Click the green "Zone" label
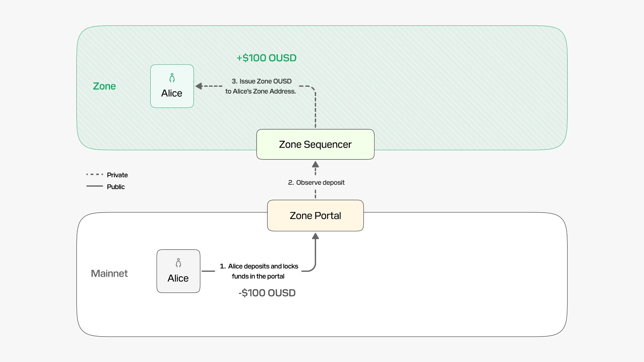This screenshot has height=362, width=644. point(104,86)
